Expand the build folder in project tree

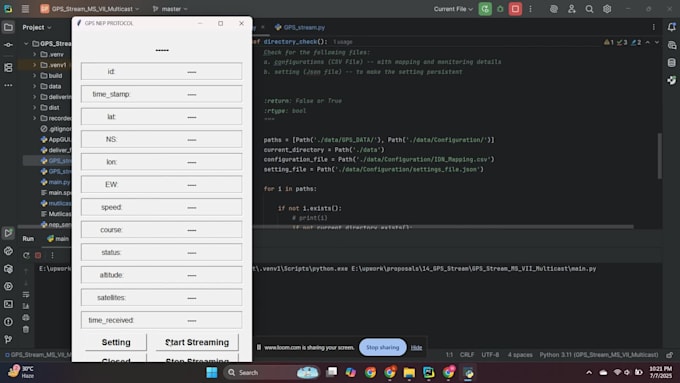[35, 75]
